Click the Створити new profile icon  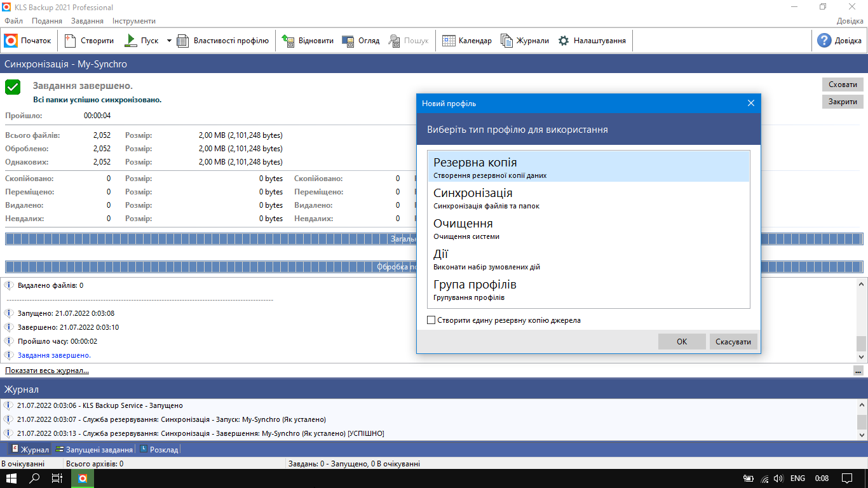71,41
